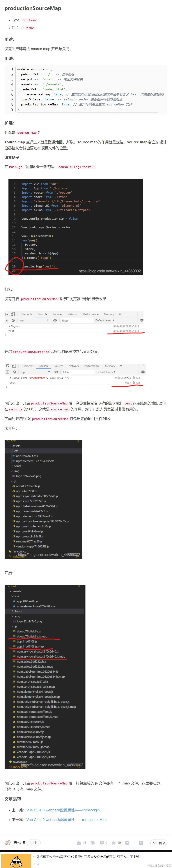Image resolution: width=172 pixels, height=868 pixels.
Task: Open next article link about css.sourceMap
Action: [x=66, y=820]
